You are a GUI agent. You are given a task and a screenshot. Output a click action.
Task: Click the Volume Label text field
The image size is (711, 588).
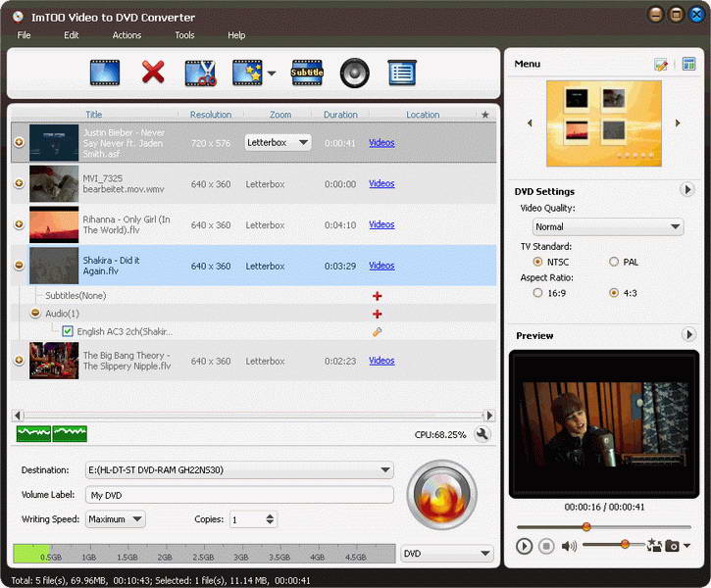(x=239, y=495)
